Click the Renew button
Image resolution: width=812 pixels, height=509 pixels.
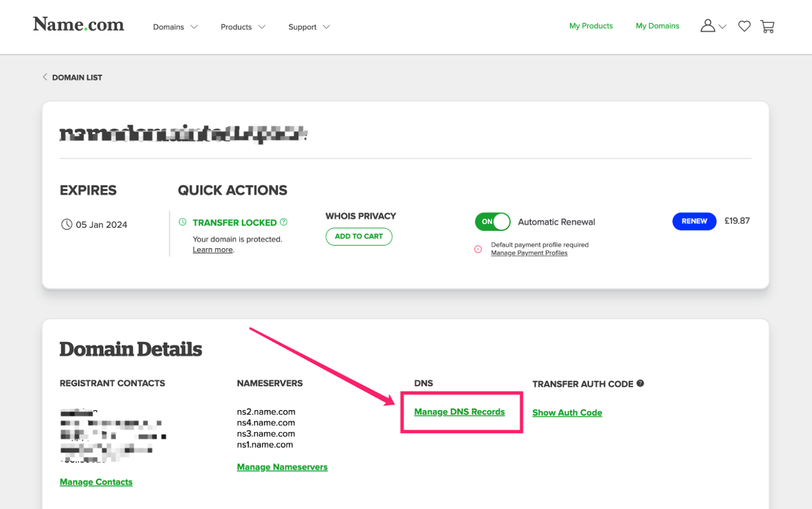pyautogui.click(x=694, y=221)
